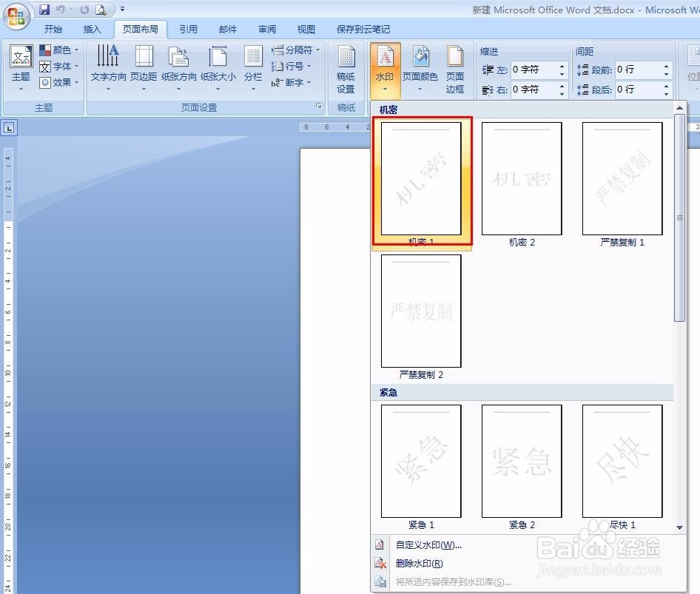This screenshot has width=700, height=594.
Task: Click the 段后 spacing after field
Action: pos(639,90)
